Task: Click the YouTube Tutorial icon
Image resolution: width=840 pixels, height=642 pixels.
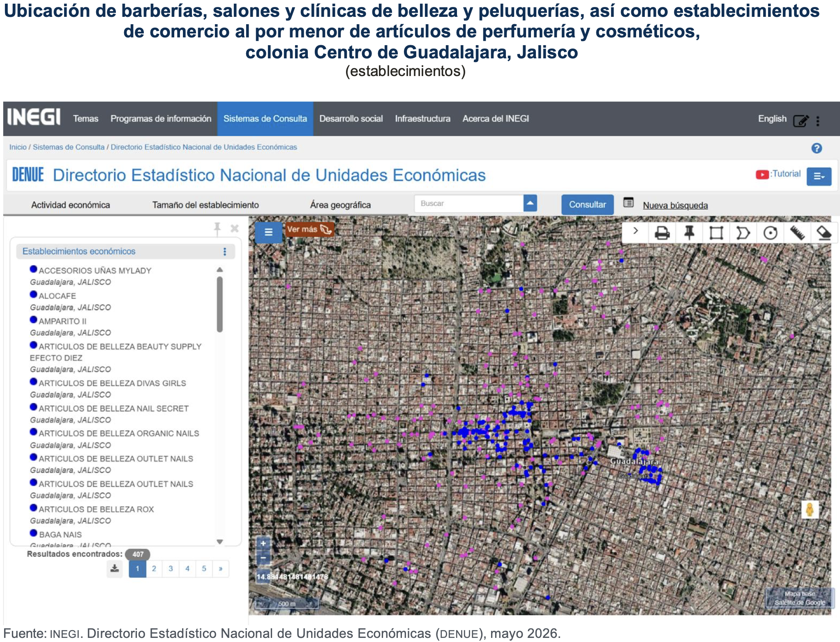Action: [x=762, y=175]
